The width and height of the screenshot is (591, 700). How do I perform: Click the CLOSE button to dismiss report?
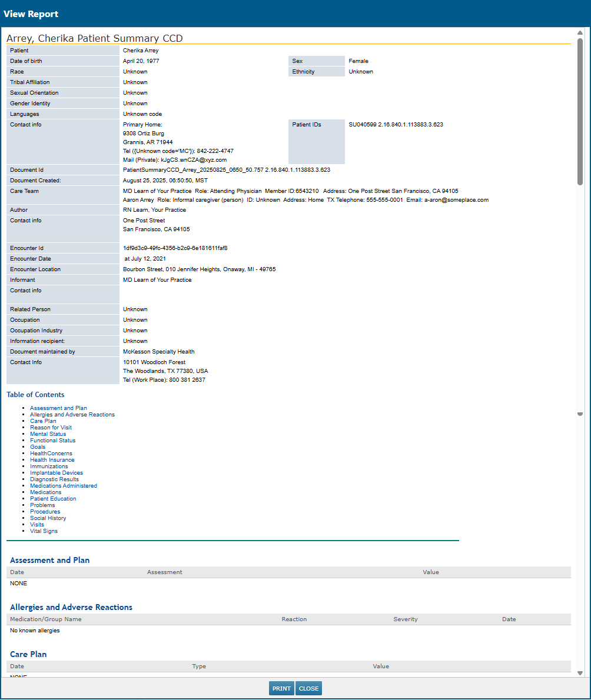pyautogui.click(x=308, y=688)
